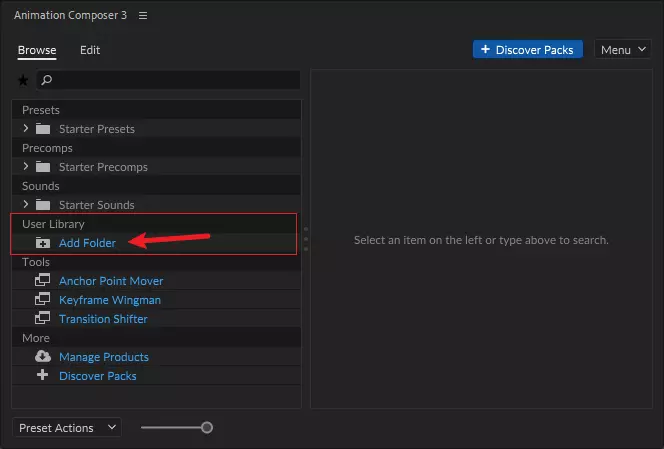Click the Manage Products cloud download icon
664x449 pixels.
tap(43, 356)
